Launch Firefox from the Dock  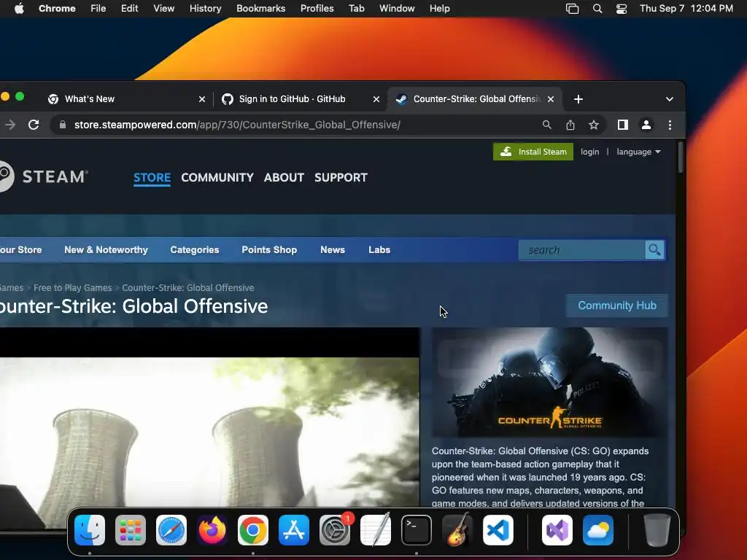(212, 530)
